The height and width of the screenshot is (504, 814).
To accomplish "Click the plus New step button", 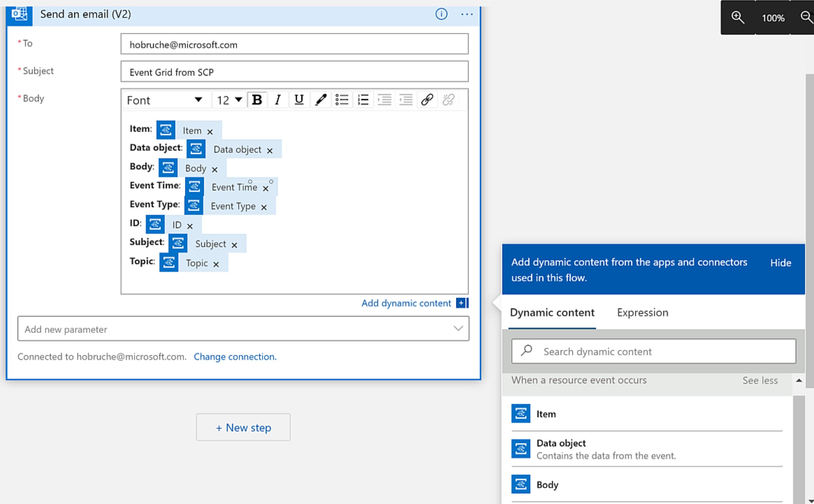I will [243, 427].
